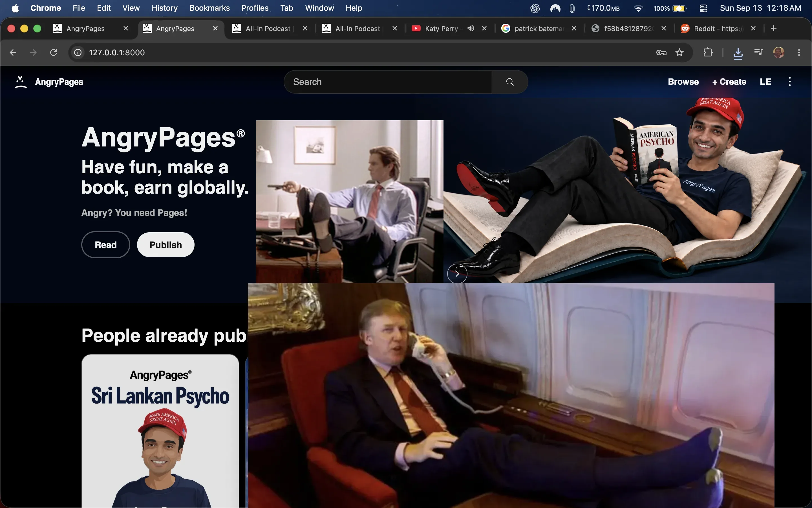Close the f58b43128792 tab
The image size is (812, 508).
pos(663,29)
